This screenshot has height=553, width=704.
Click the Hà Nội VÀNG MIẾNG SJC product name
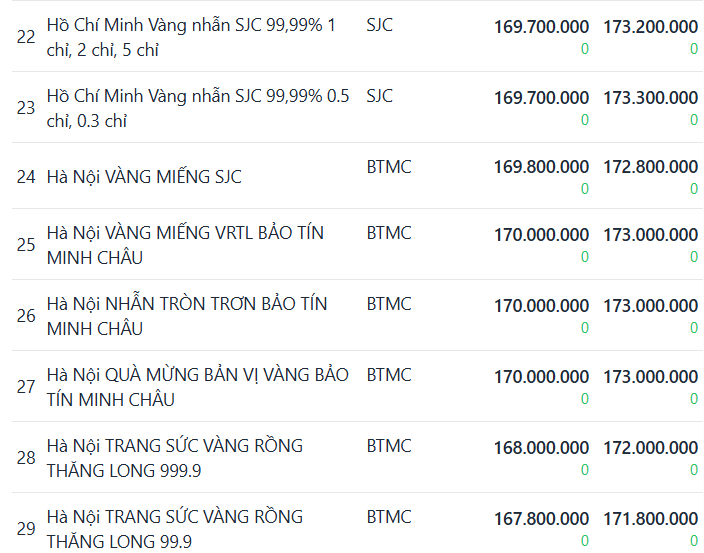pyautogui.click(x=144, y=177)
